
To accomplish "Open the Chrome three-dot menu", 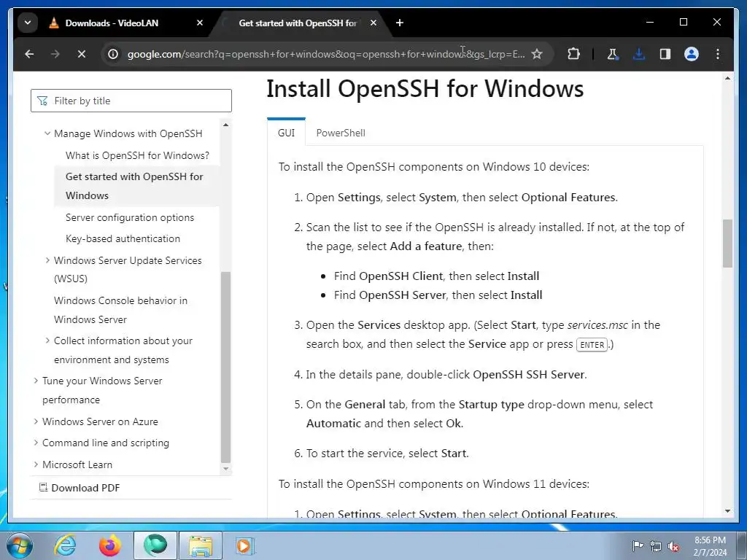I will (718, 54).
